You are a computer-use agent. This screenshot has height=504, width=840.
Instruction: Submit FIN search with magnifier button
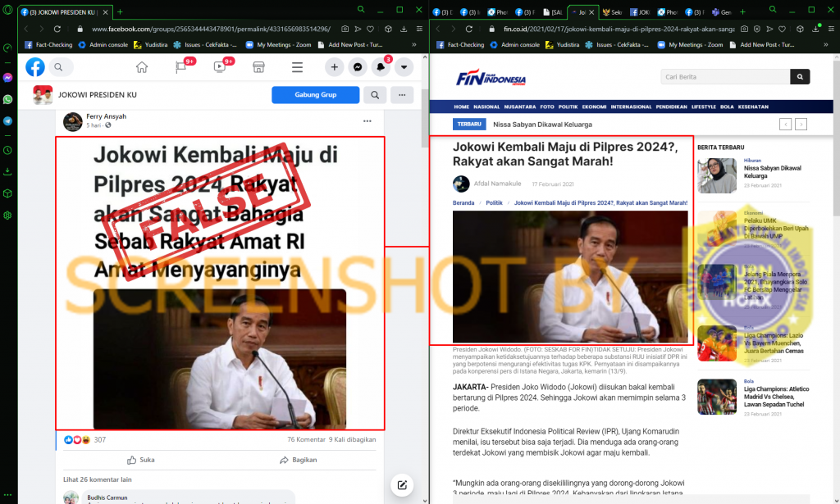point(800,77)
